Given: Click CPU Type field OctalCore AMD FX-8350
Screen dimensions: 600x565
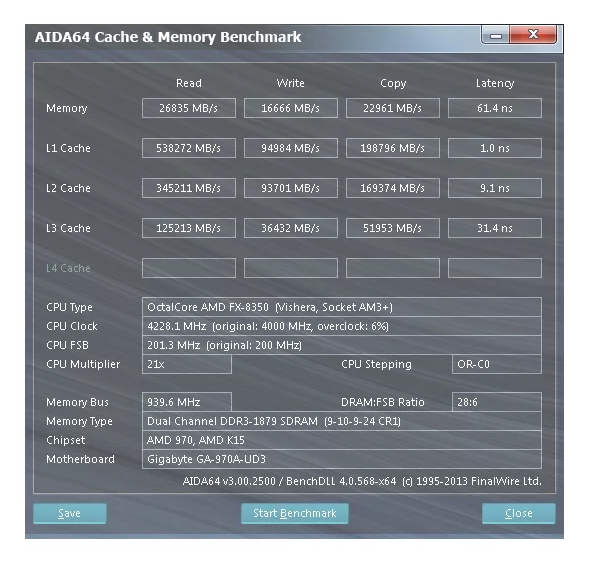Looking at the screenshot, I should point(342,307).
